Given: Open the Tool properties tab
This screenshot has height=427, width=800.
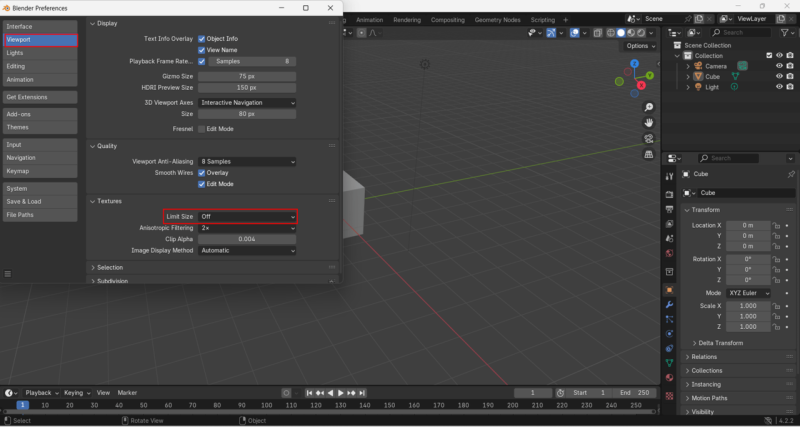Looking at the screenshot, I should click(669, 177).
